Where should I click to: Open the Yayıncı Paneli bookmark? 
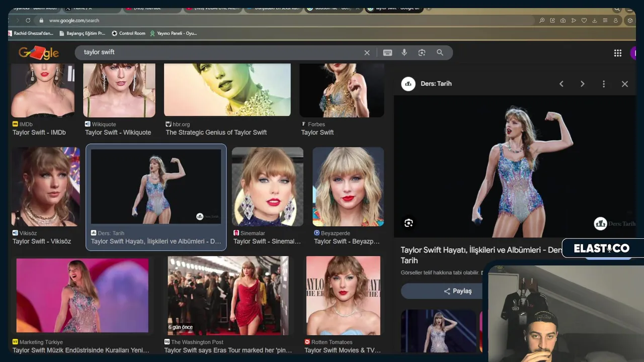point(174,33)
